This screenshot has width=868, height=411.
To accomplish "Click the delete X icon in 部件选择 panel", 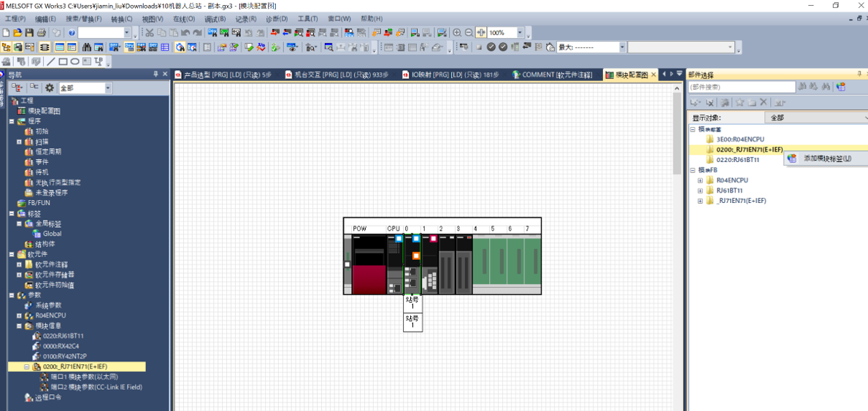I will coord(764,103).
